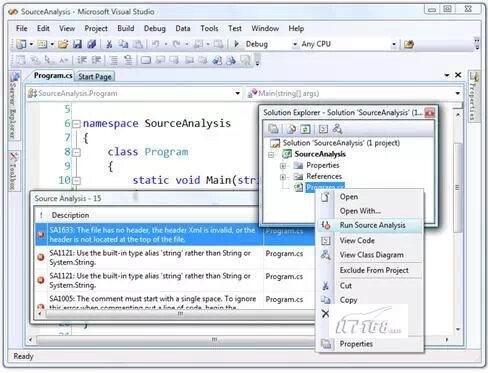The image size is (488, 373).
Task: Click the Paste icon in the main toolbar
Action: [x=138, y=44]
